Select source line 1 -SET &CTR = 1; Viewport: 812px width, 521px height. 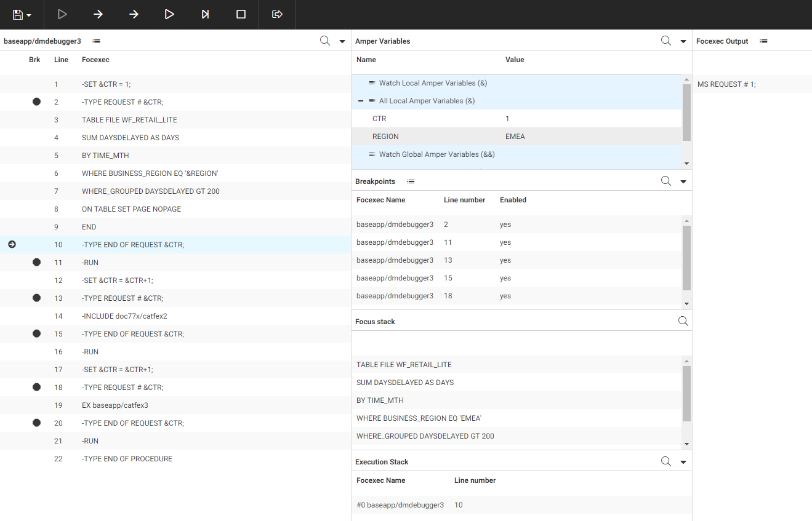(x=175, y=84)
